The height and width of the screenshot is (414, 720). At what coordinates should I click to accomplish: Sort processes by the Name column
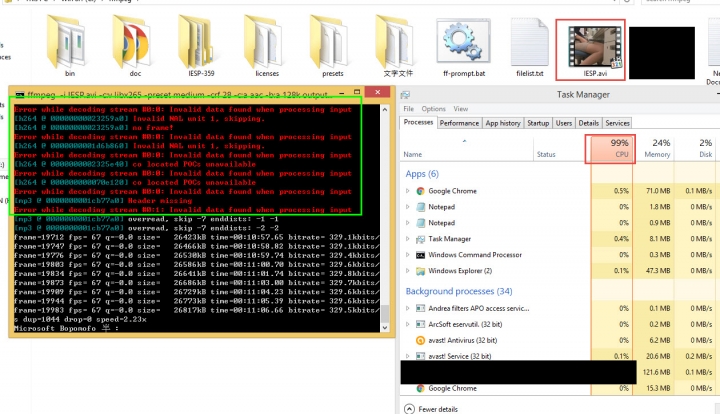[x=466, y=149]
